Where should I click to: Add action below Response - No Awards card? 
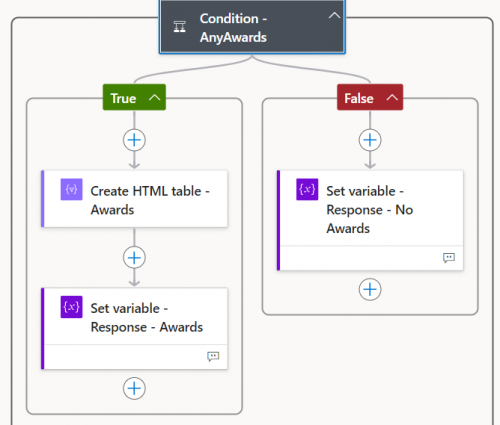coord(370,289)
